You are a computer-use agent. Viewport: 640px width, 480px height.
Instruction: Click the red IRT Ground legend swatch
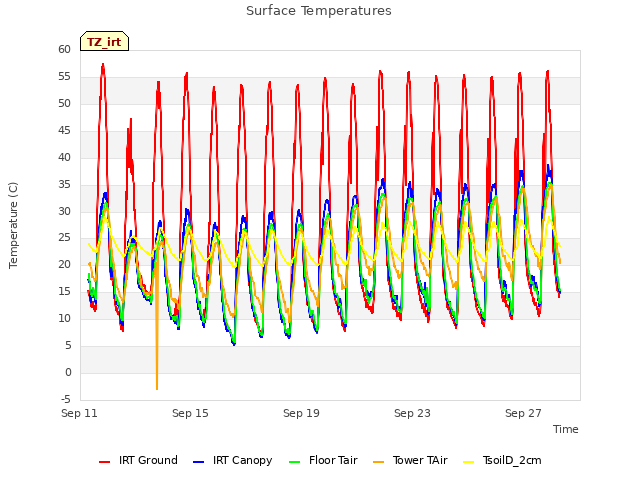coord(104,461)
